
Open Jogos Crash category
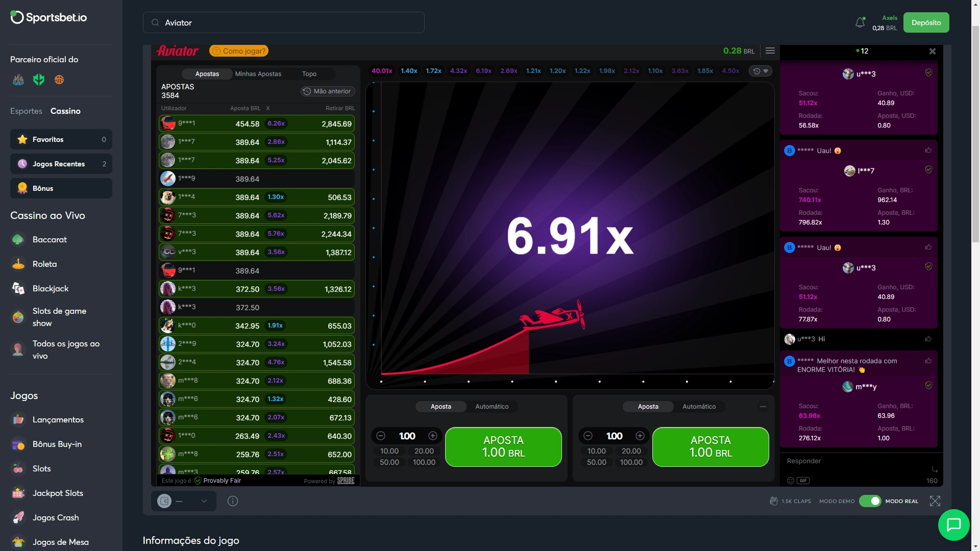point(56,517)
